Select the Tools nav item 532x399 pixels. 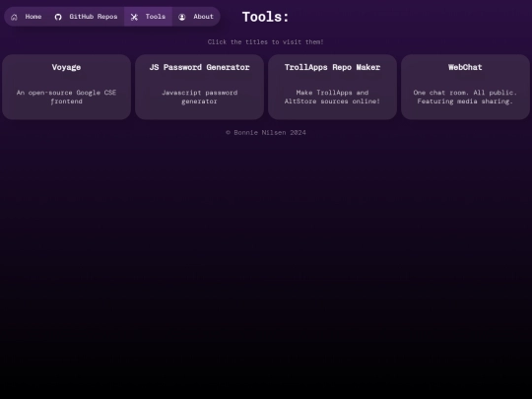[148, 17]
